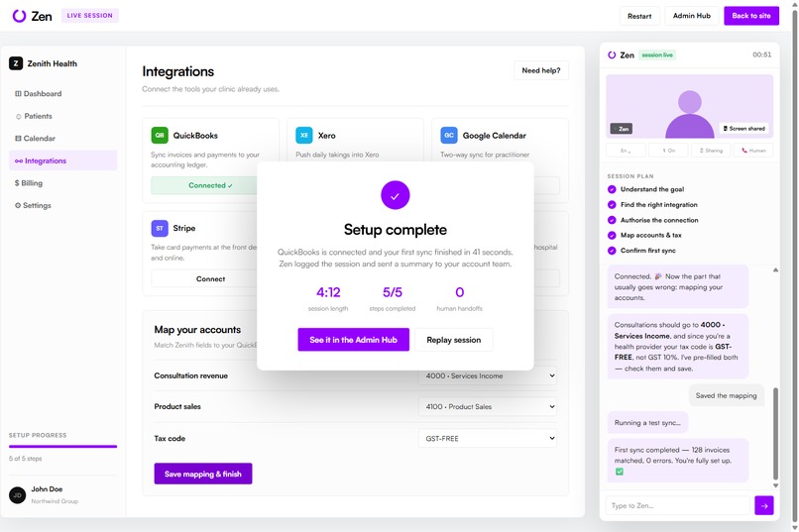799x532 pixels.
Task: Open the Calendar sidebar item
Action: (x=62, y=139)
